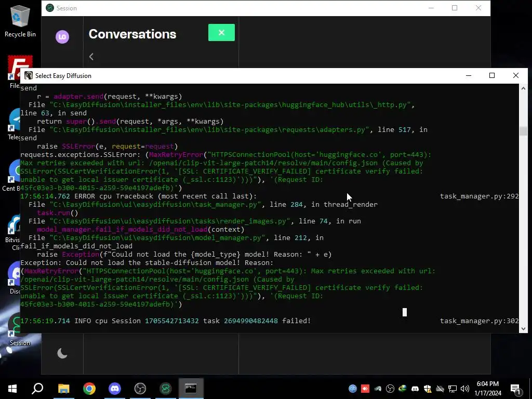Click the green X button beside Conversations

(221, 33)
